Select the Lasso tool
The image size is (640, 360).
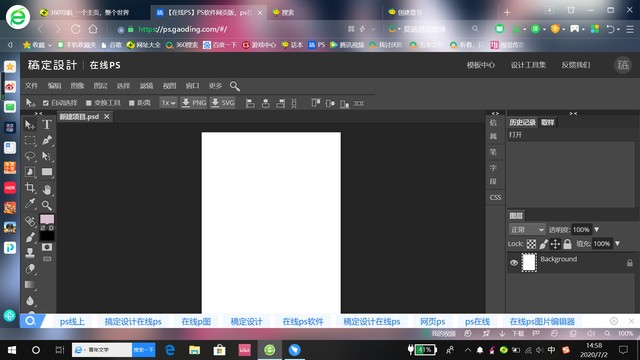(x=30, y=156)
